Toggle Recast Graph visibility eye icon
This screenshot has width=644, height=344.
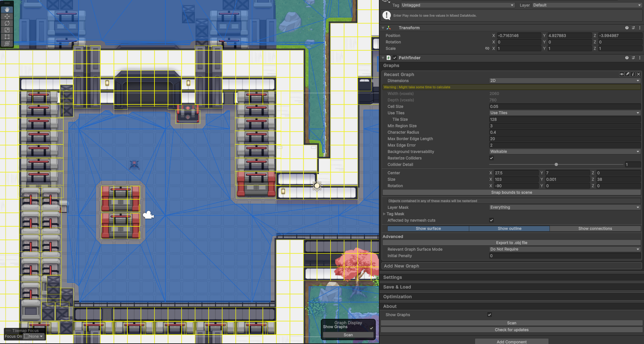(621, 74)
